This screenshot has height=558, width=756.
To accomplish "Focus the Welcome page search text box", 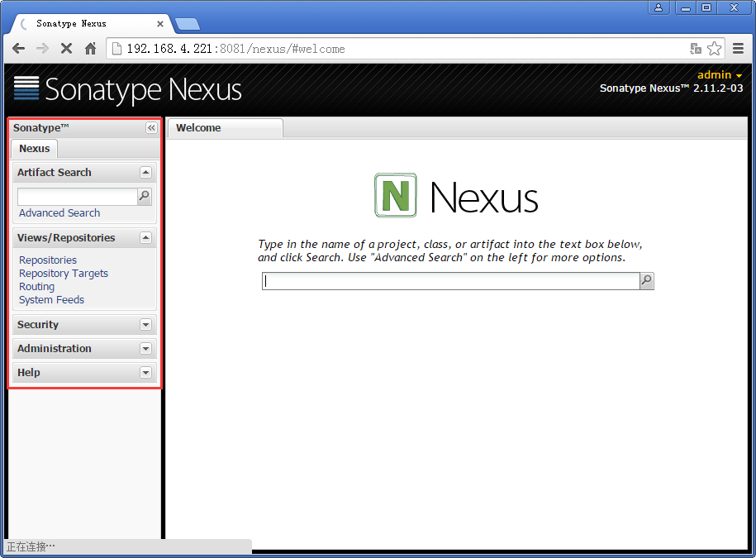I will click(x=451, y=281).
